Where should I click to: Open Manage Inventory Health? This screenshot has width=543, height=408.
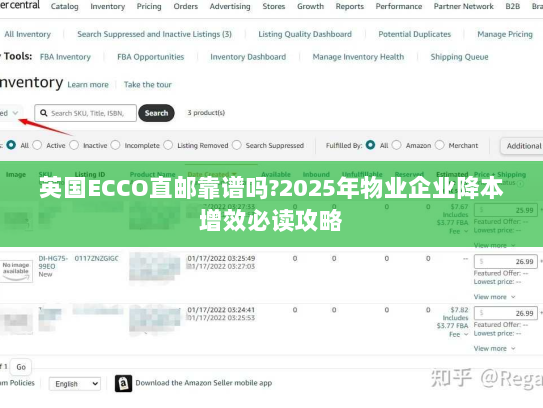[x=358, y=57]
